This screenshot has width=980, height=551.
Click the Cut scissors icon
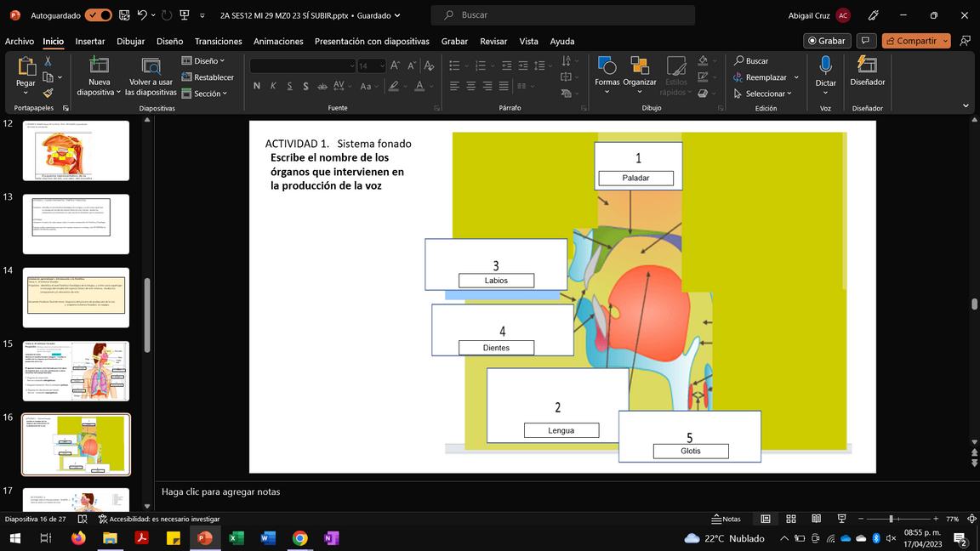point(48,61)
